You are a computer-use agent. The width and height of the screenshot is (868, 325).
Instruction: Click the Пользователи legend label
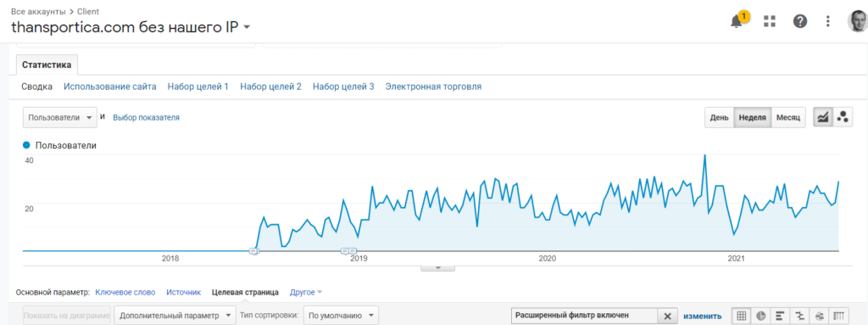(x=66, y=145)
